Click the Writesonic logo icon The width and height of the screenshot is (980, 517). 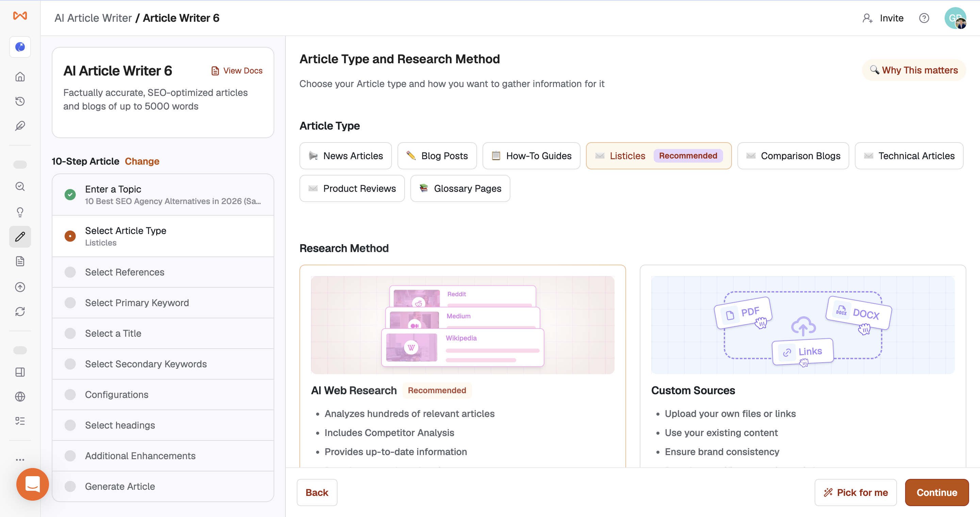tap(20, 16)
